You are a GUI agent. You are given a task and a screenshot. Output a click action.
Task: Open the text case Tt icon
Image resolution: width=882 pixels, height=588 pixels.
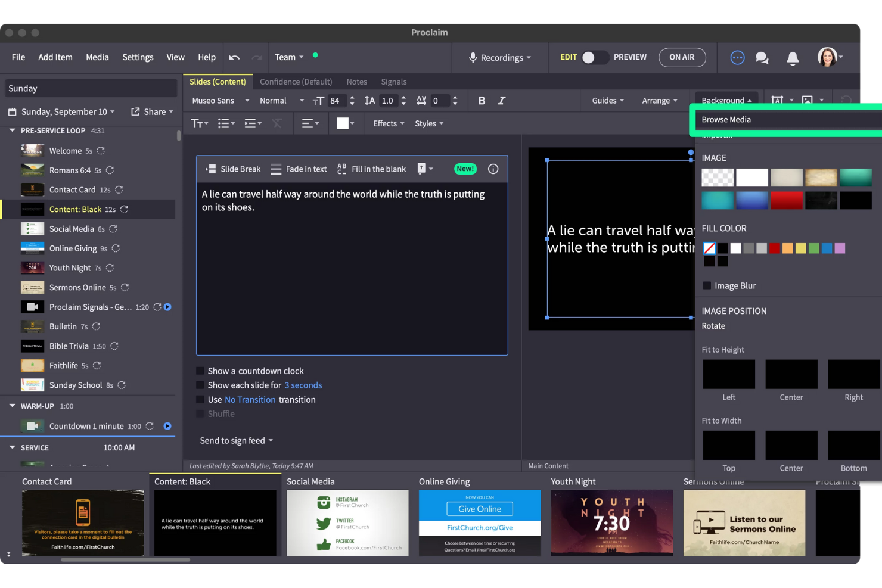tap(199, 123)
